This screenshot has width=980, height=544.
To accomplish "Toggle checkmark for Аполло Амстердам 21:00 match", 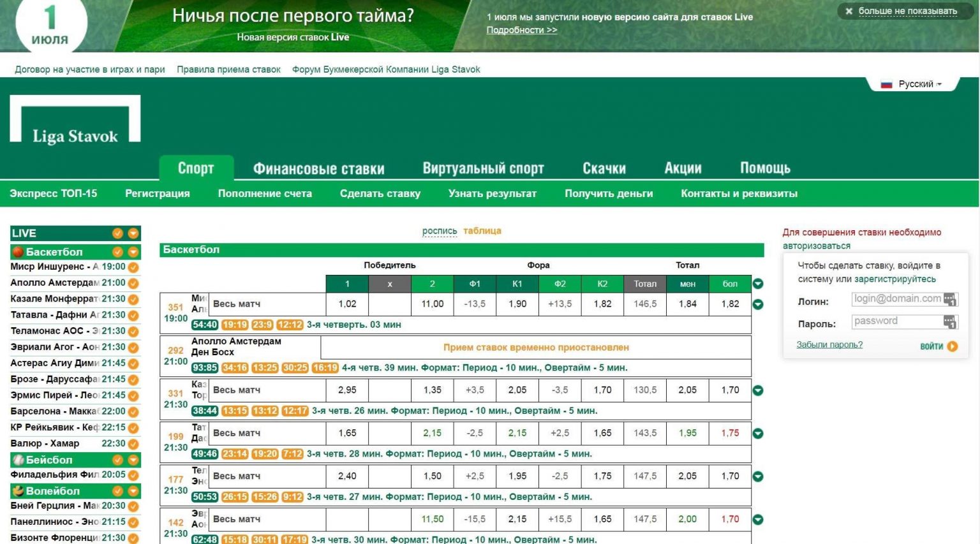I will [133, 283].
